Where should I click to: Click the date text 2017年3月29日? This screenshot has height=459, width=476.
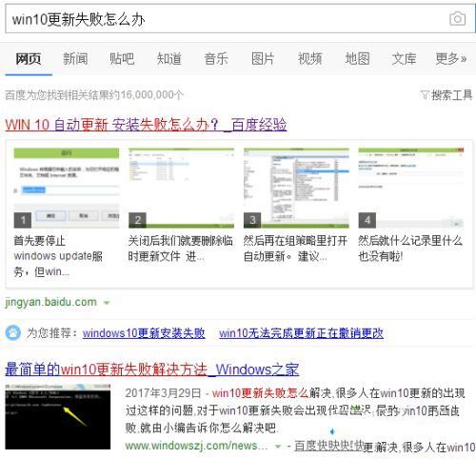163,393
